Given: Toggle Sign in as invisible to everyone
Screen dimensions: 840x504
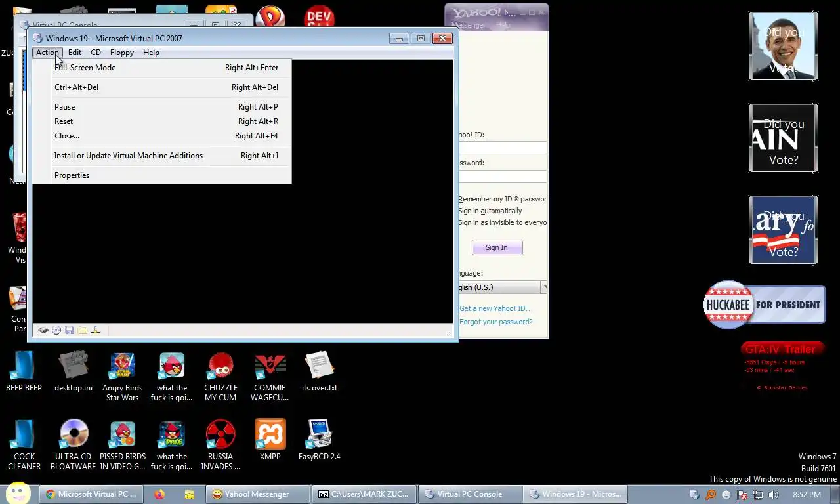Looking at the screenshot, I should [503, 222].
